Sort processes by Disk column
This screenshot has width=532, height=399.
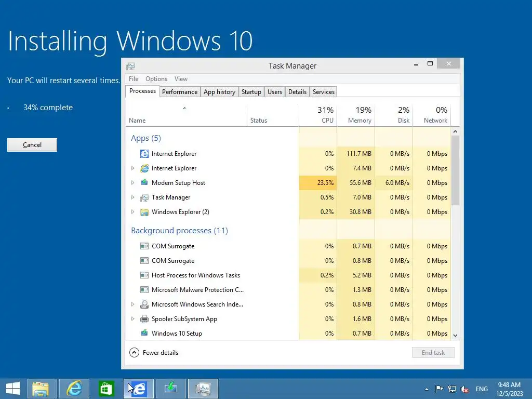[394, 115]
